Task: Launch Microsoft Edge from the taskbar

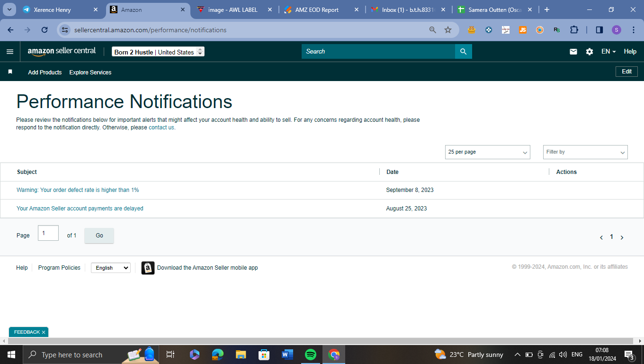Action: pyautogui.click(x=217, y=355)
